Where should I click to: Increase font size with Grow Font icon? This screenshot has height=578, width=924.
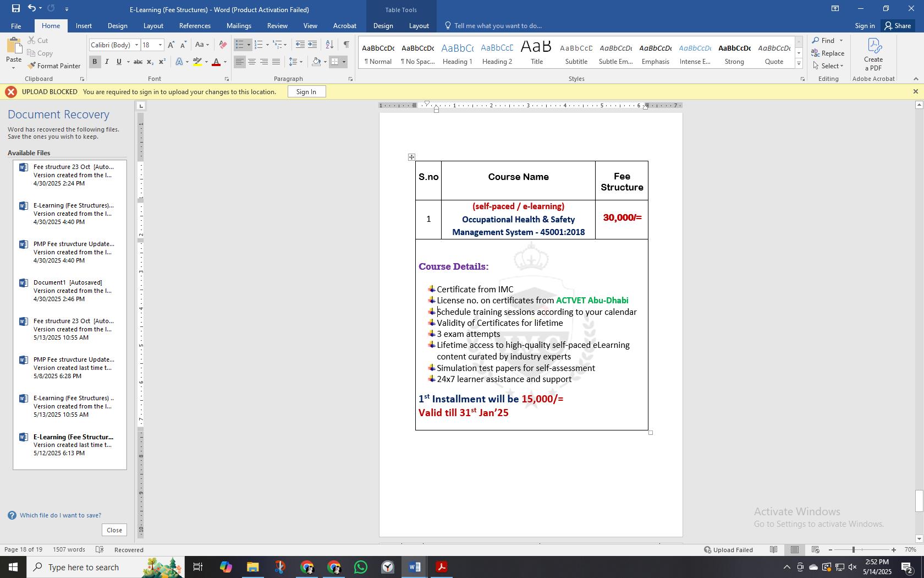[x=171, y=45]
